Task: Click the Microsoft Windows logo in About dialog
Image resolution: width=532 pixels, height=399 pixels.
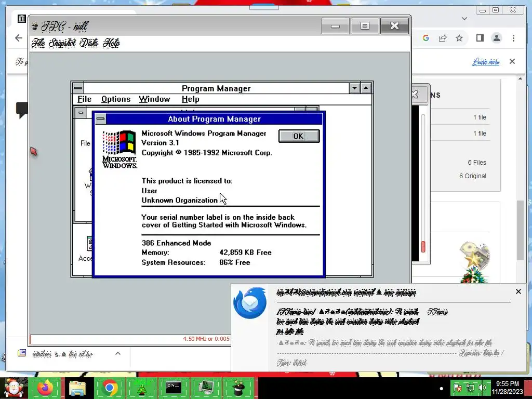Action: pyautogui.click(x=119, y=149)
